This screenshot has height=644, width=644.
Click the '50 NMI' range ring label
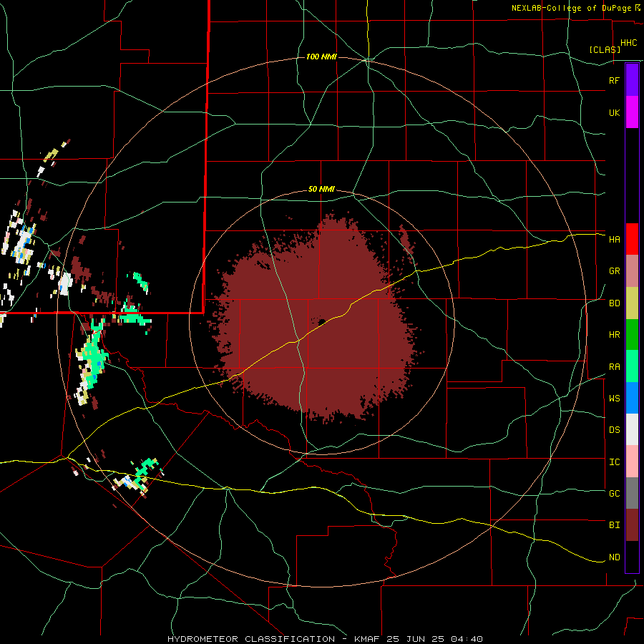tap(321, 190)
